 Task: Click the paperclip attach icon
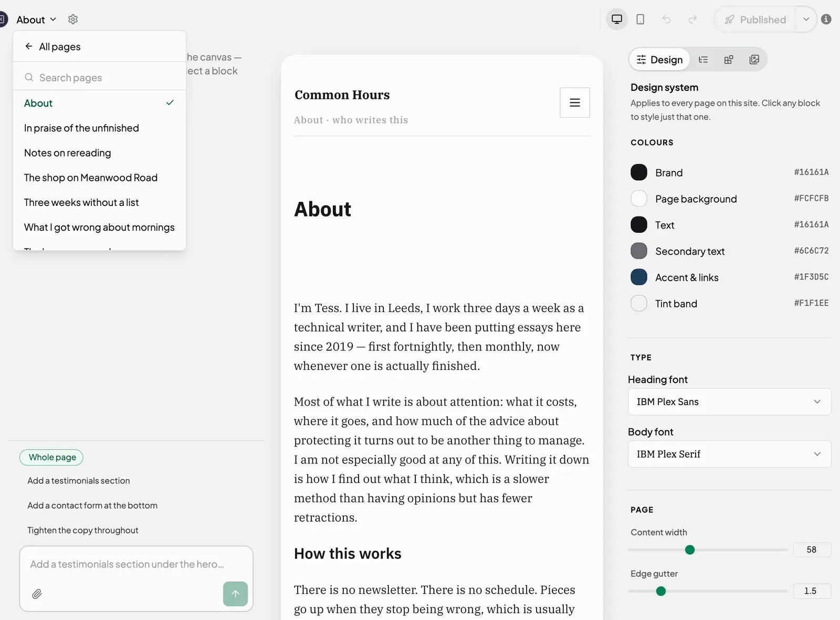(x=37, y=594)
